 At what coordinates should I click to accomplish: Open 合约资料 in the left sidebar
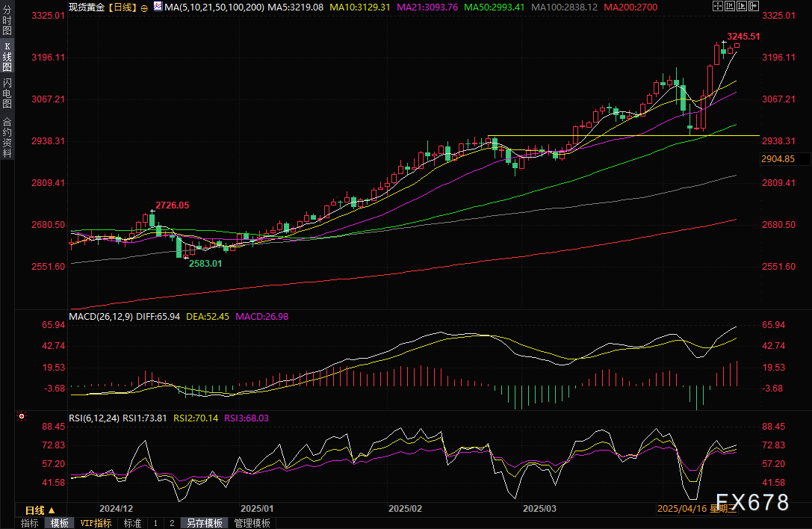point(7,137)
